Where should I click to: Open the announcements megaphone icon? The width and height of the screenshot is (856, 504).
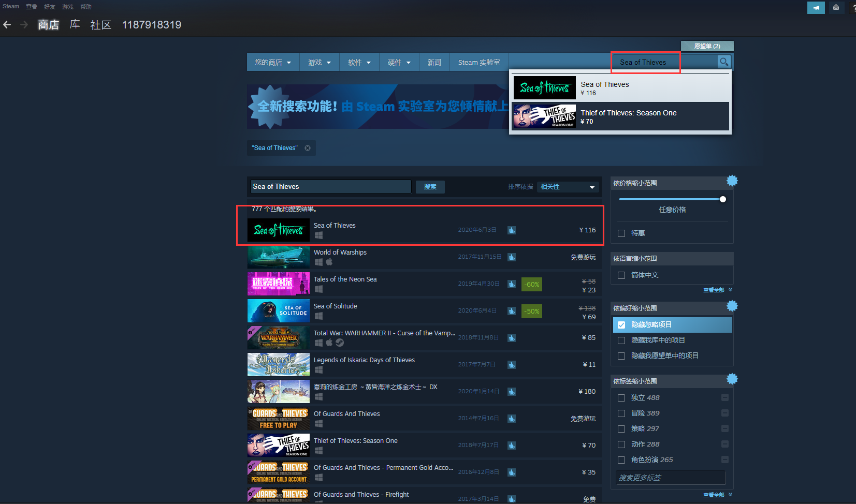816,7
